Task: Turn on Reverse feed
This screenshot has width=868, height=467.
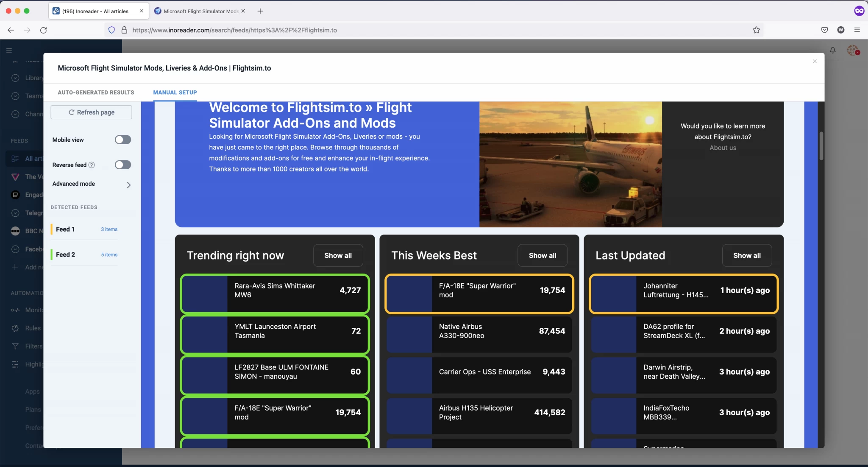Action: click(x=122, y=165)
